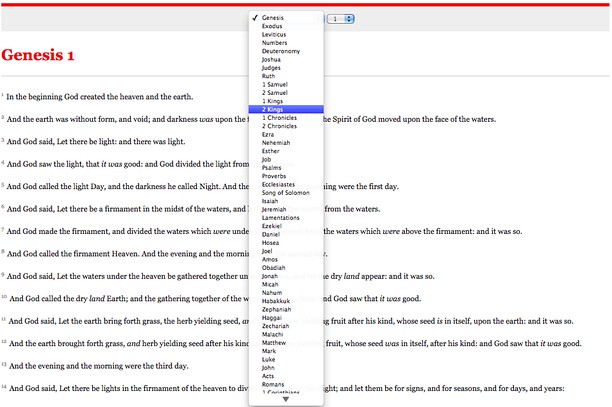Pick Ezra from the book list
This screenshot has width=612, height=407.
click(286, 134)
